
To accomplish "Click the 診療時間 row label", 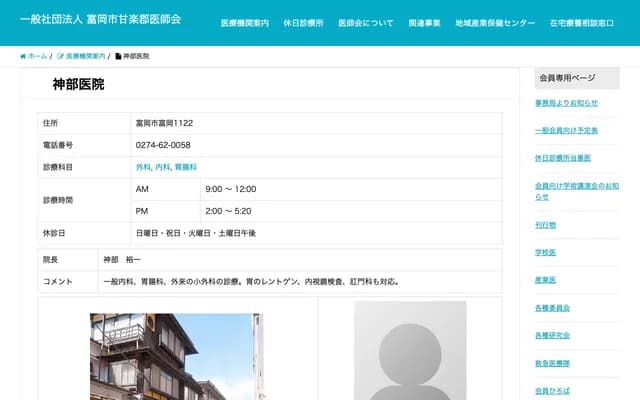I will point(58,200).
